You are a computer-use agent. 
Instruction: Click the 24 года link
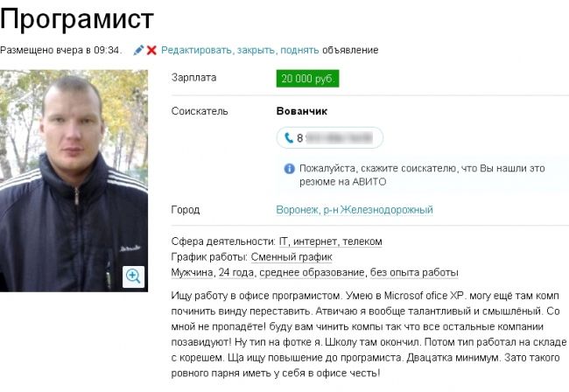pos(236,273)
